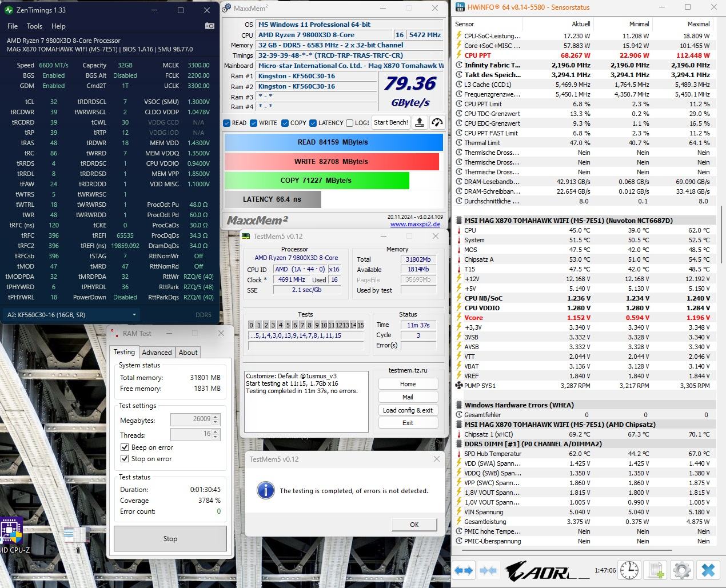The image size is (726, 588).
Task: Click Load config & exit button
Action: tap(408, 410)
